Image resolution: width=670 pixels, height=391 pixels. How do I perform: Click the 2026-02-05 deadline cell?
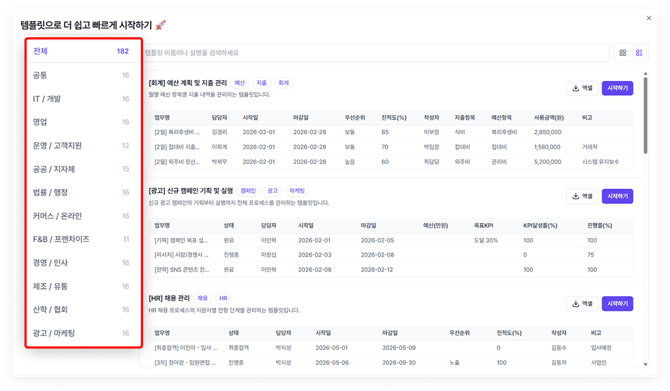click(x=377, y=241)
